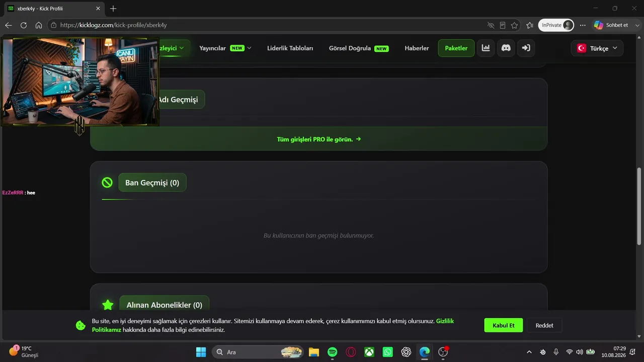Open the Wi-Fi network tray icon
The width and height of the screenshot is (644, 362).
(570, 352)
